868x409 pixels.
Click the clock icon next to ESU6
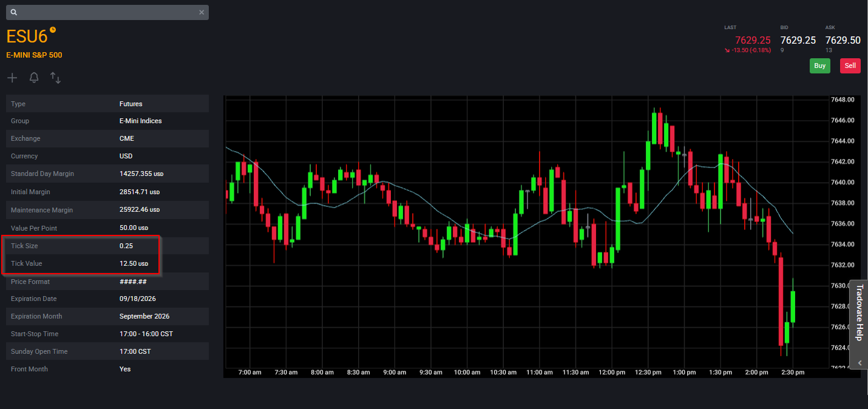click(x=53, y=29)
